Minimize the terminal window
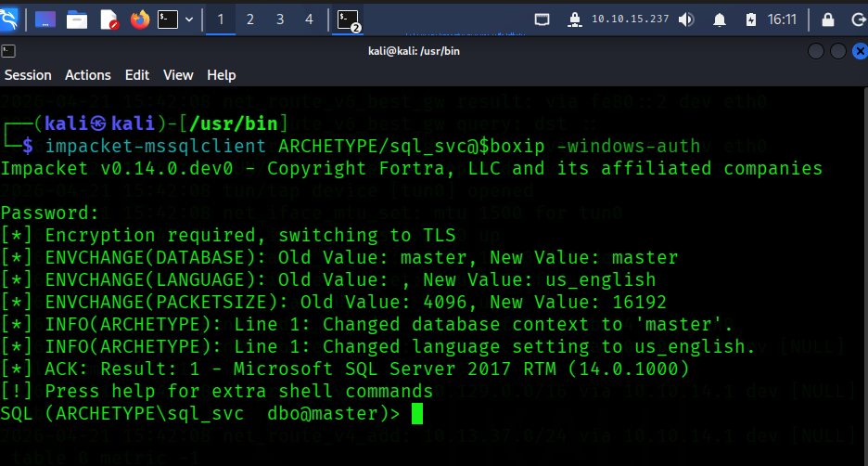This screenshot has width=868, height=466. click(816, 52)
